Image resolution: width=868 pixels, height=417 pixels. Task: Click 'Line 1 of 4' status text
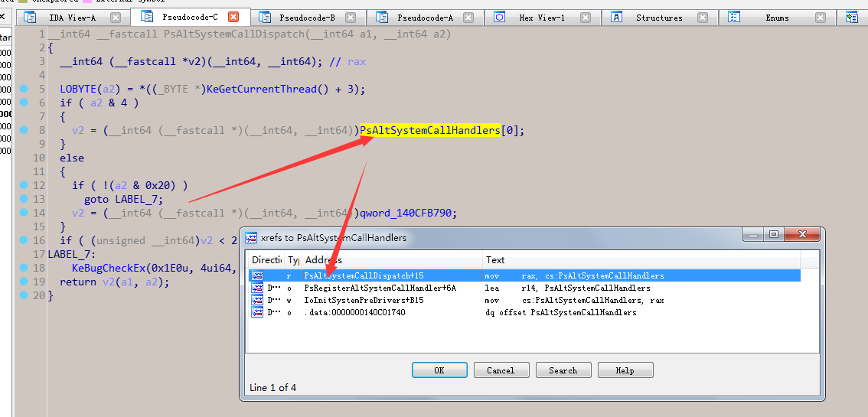(273, 388)
